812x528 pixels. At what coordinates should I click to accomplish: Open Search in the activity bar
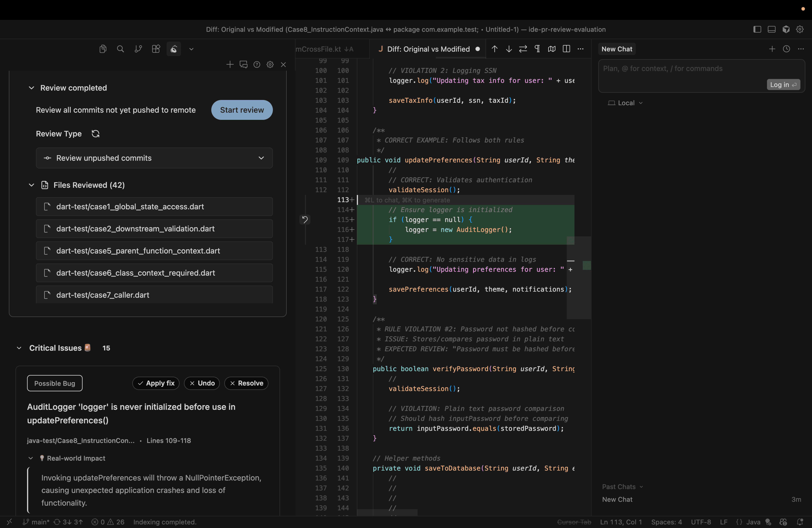(x=120, y=49)
